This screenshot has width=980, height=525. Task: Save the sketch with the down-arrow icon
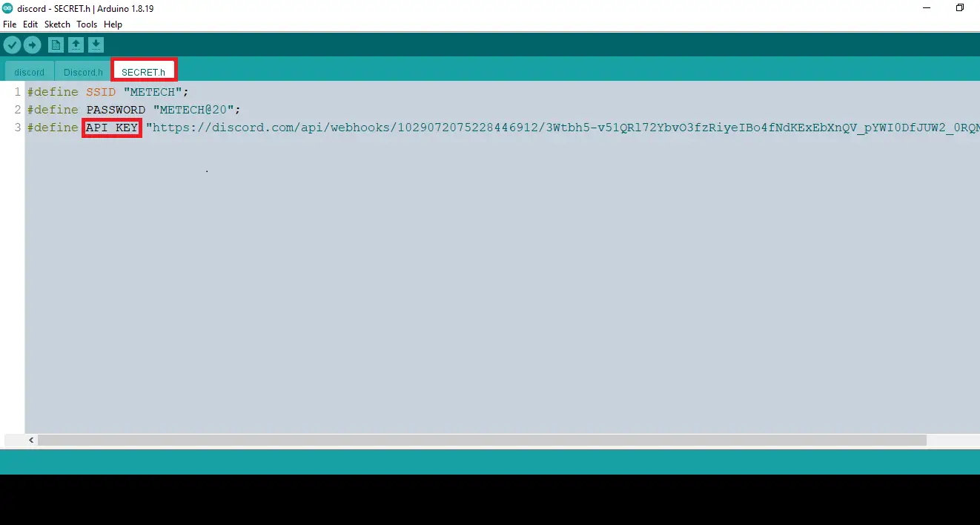(x=96, y=45)
